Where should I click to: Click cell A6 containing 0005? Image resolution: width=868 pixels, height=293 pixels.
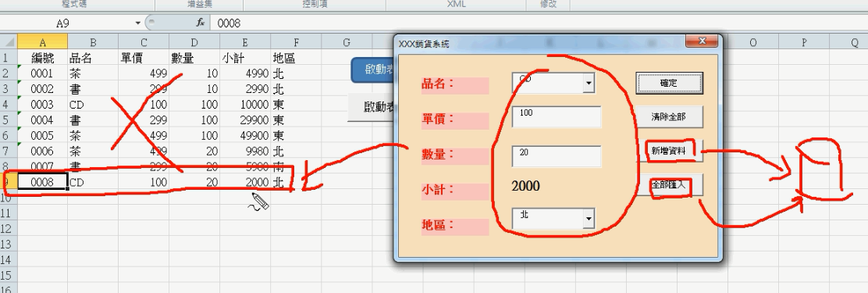[43, 135]
